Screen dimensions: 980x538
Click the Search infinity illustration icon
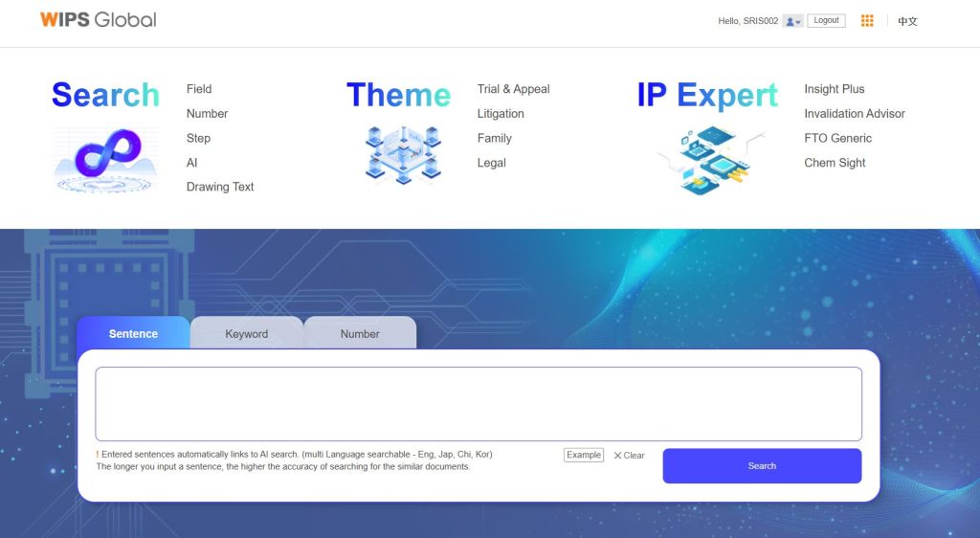point(106,158)
